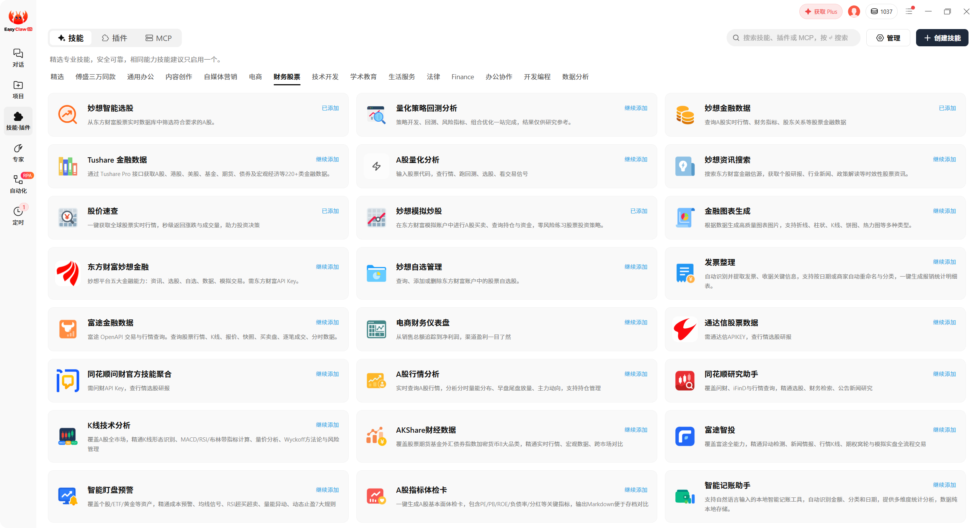Screen dimensions: 980x528
Task: Click the 东方财富妙想金融 red logo
Action: [68, 273]
